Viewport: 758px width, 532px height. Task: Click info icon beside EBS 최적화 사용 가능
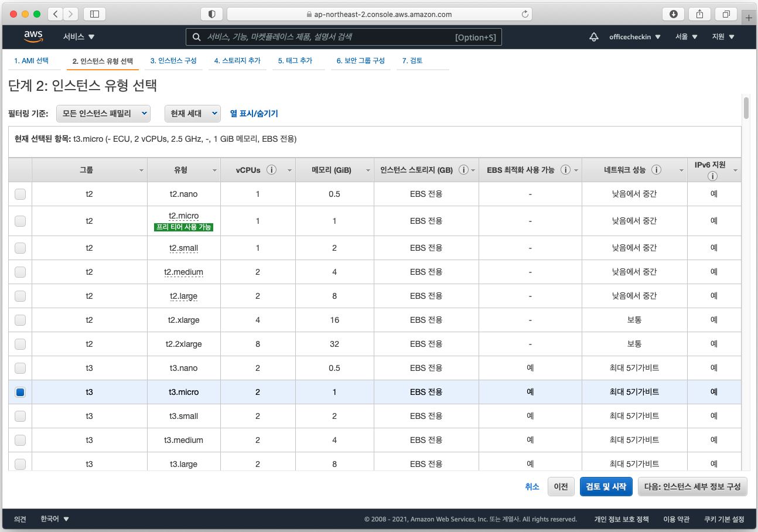pos(565,170)
